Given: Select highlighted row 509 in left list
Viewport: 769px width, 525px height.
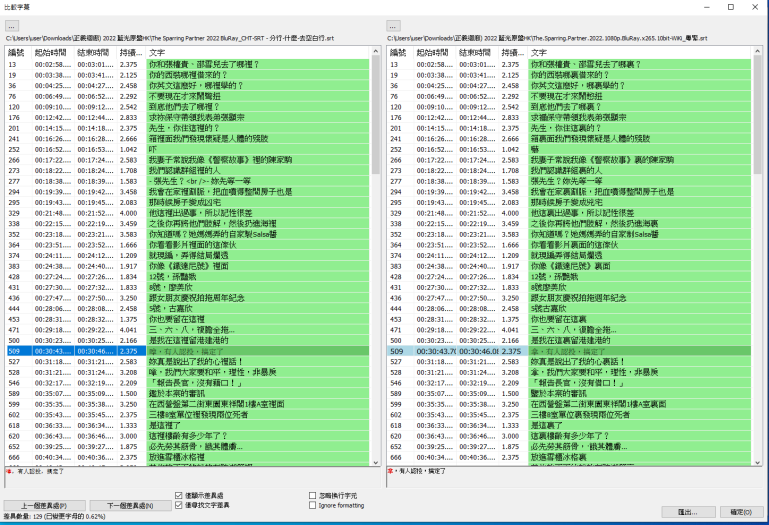Looking at the screenshot, I should click(188, 351).
